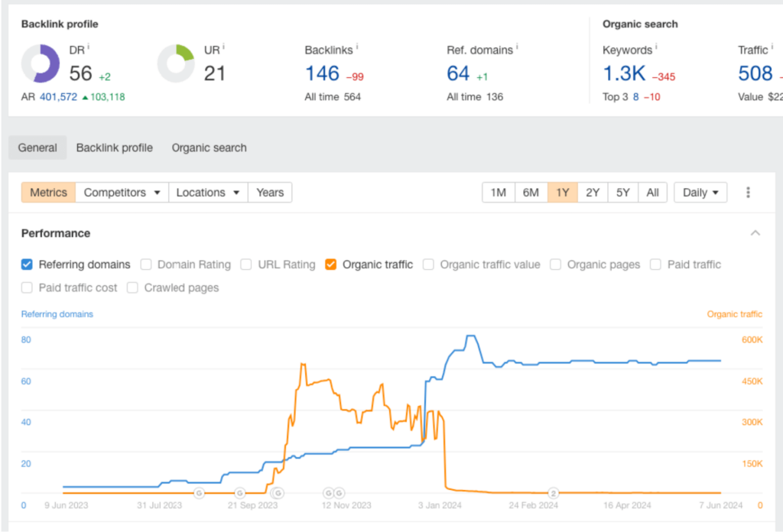Click a G Google update marker on the timeline

coord(199,495)
